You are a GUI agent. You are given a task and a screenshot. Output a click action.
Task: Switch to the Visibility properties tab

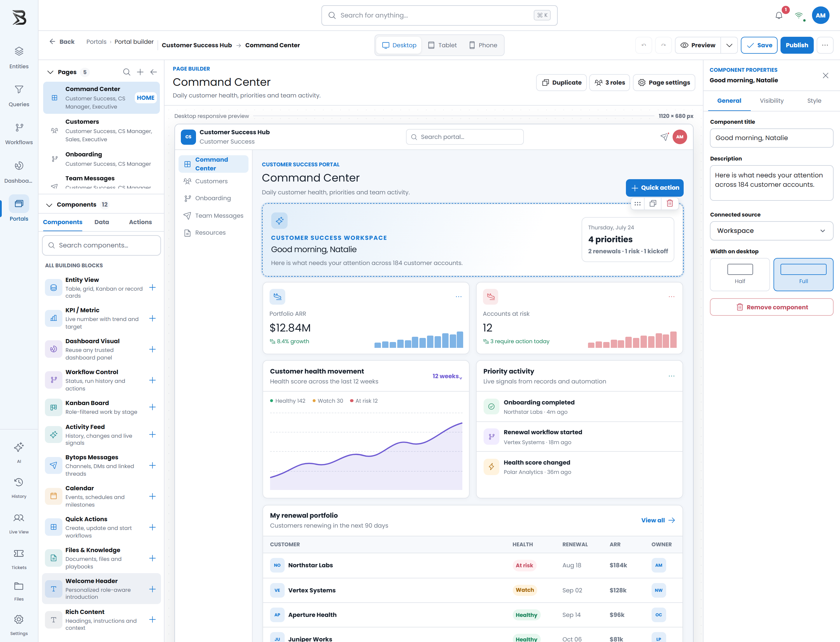point(771,100)
